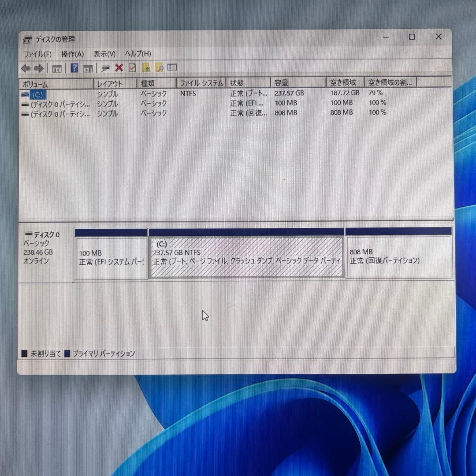Click the show action pane toolbar icon

(88, 68)
